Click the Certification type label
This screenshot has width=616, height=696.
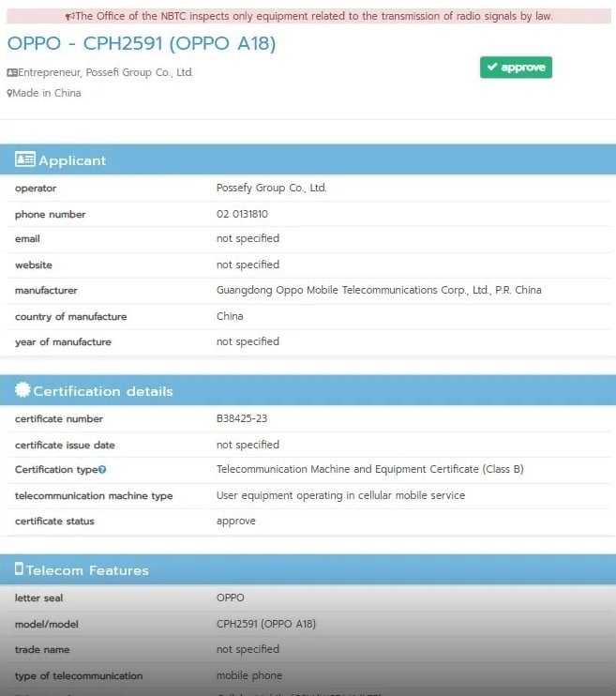coord(56,470)
